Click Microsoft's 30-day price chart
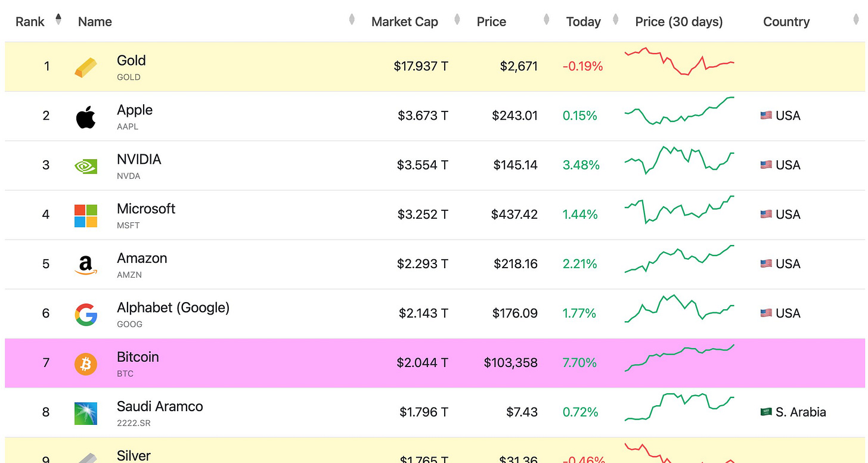 (x=680, y=210)
